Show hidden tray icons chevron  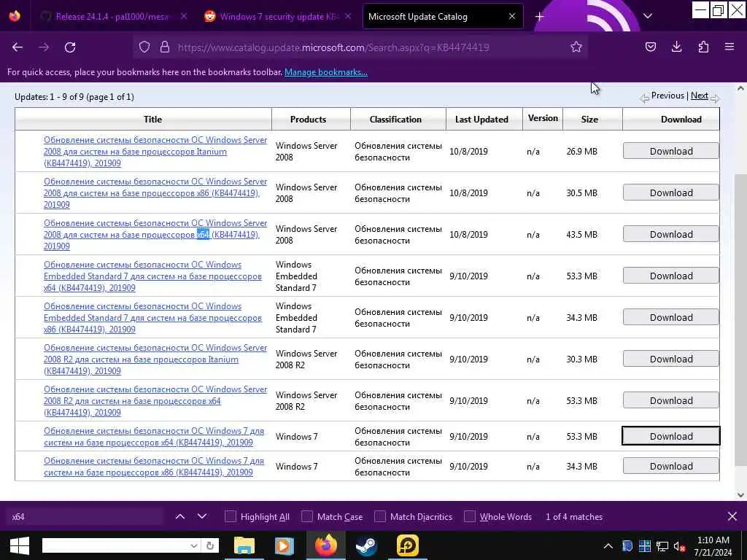tap(608, 546)
